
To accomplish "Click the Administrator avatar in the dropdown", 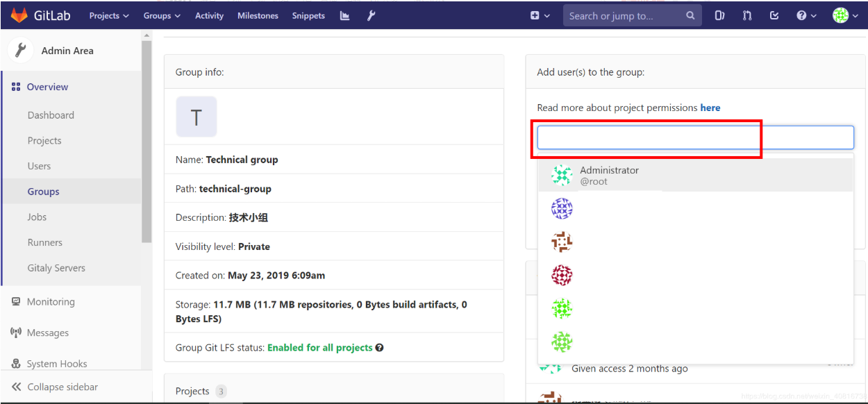I will pyautogui.click(x=561, y=175).
